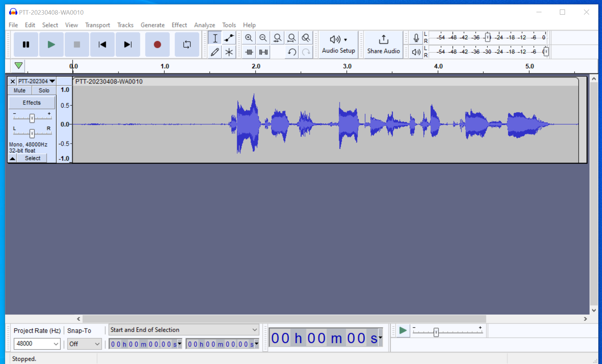Adjust the playback level slider knob
This screenshot has height=364, width=602.
(x=546, y=52)
